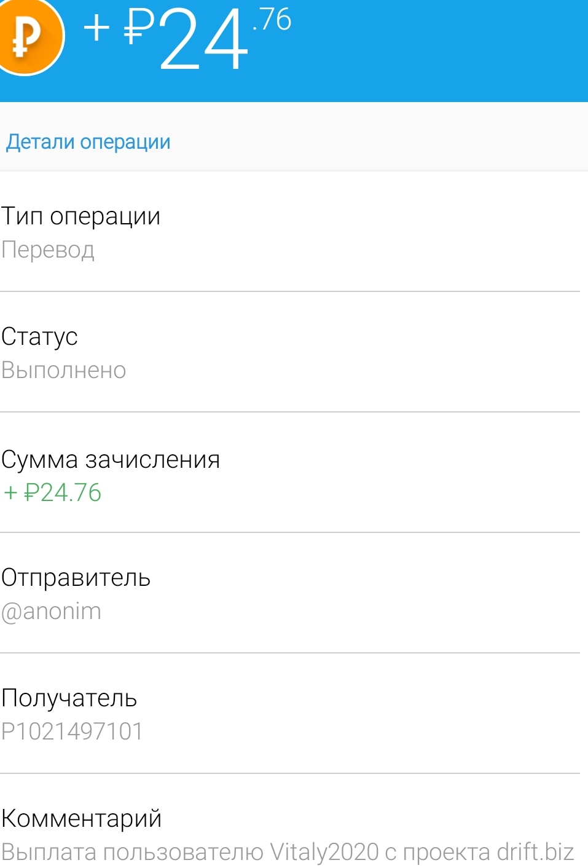
Task: Tap the word Выплата in comment
Action: point(49,853)
